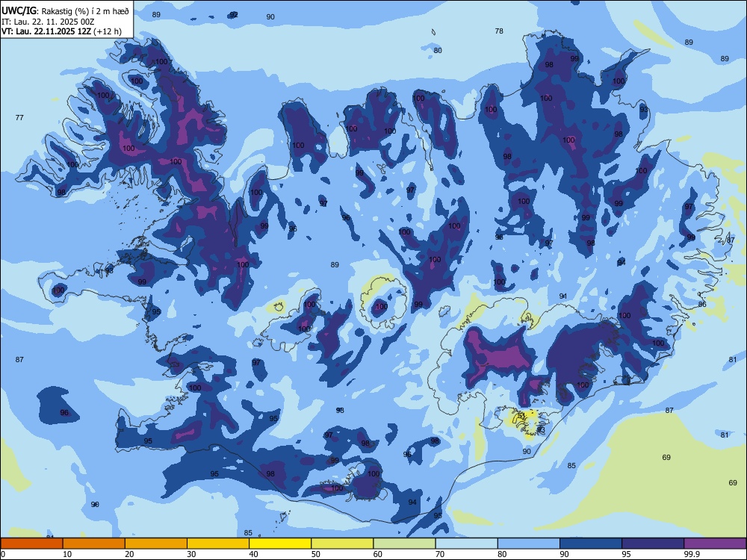Select the legend tick label '50'
Image resolution: width=747 pixels, height=560 pixels.
pos(316,554)
